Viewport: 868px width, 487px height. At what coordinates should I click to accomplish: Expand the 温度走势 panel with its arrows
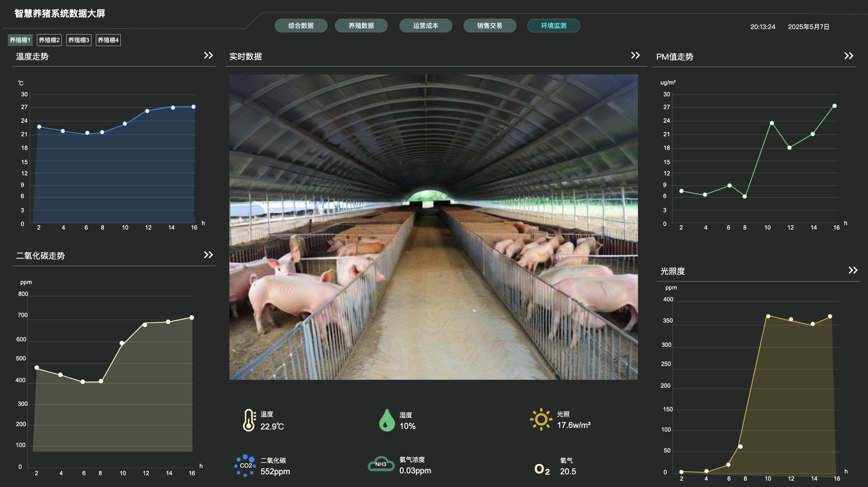click(x=208, y=55)
